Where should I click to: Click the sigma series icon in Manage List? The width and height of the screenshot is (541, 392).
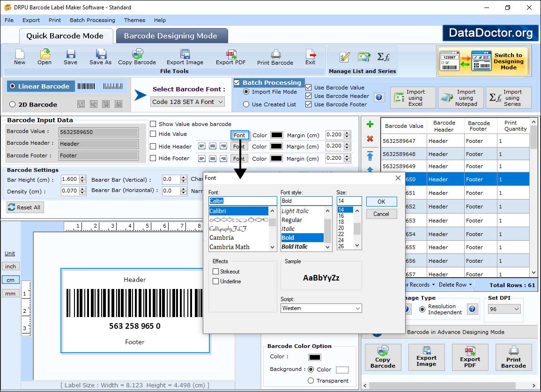click(x=383, y=57)
